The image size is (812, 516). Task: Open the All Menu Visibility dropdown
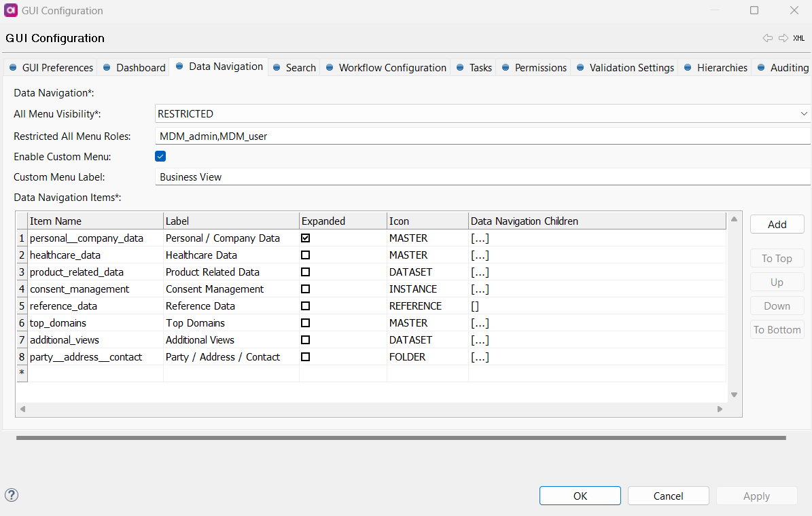point(804,113)
